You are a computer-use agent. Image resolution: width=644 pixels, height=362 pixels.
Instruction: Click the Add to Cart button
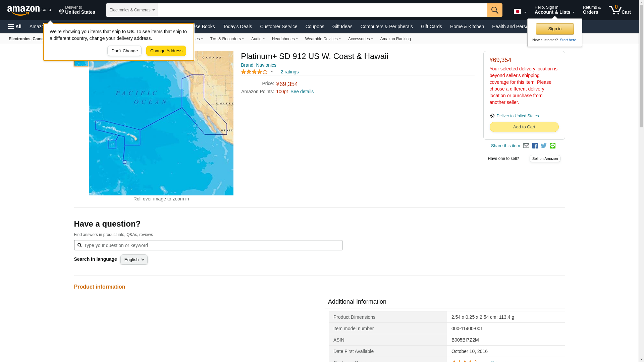click(524, 127)
